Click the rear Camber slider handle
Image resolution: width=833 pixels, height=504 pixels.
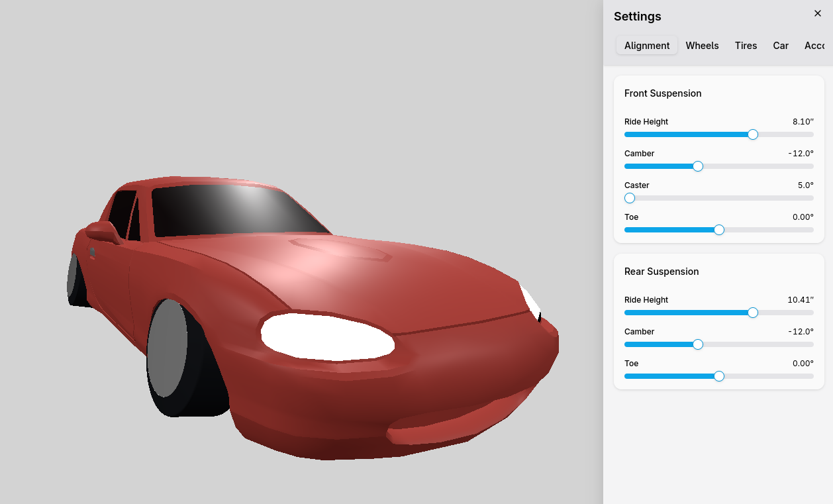click(x=697, y=344)
